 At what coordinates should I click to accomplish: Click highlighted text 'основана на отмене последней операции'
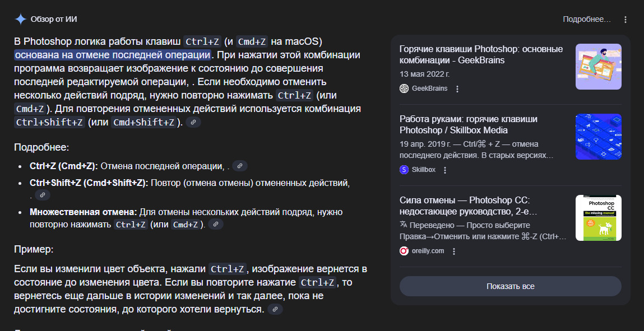click(x=113, y=55)
